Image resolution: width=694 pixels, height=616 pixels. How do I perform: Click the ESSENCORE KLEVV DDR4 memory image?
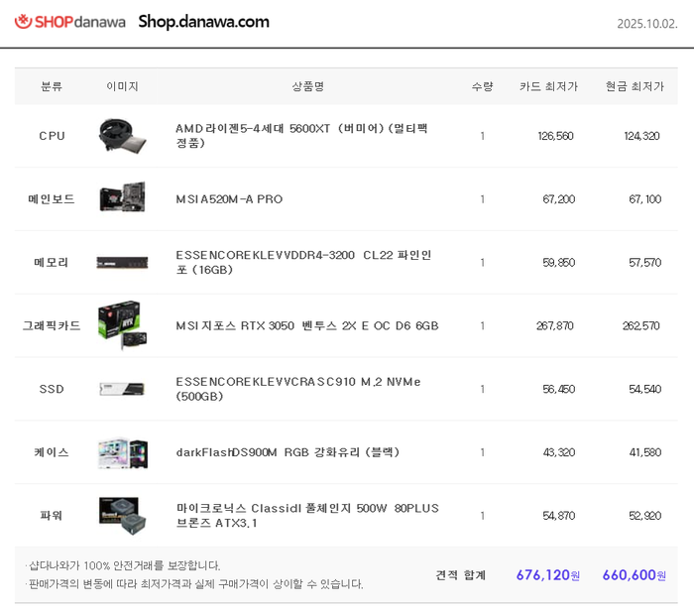pos(122,263)
